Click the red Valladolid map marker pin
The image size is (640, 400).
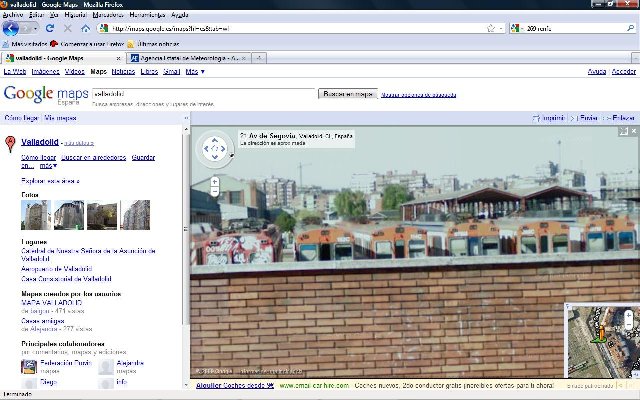[x=10, y=145]
